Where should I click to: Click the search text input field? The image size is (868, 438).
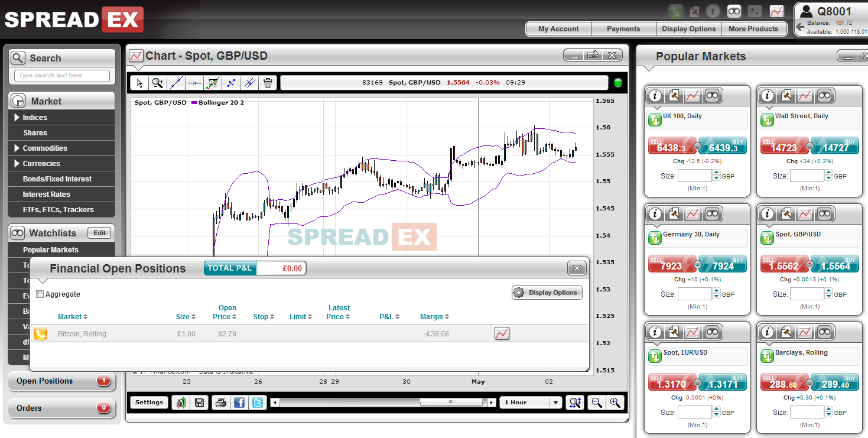62,76
